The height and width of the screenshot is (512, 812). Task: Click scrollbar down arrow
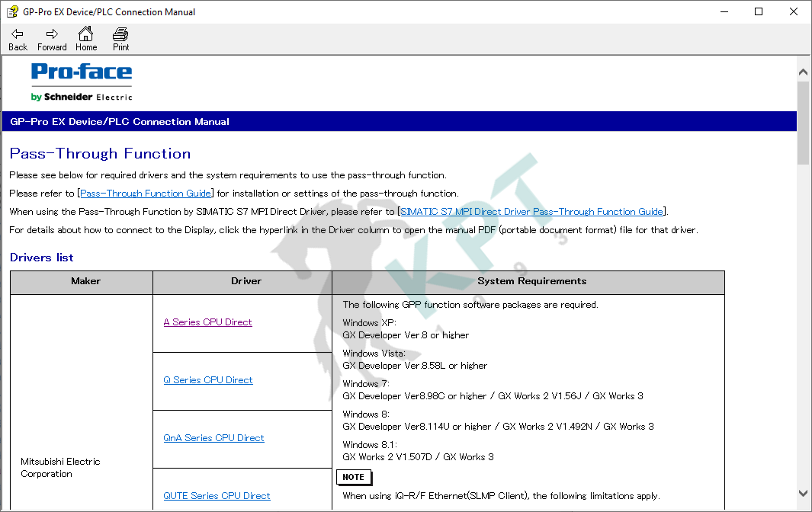coord(803,493)
